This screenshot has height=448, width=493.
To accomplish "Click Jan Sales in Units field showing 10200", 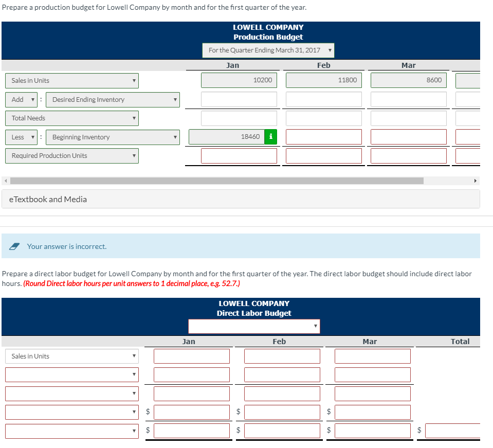I will [x=239, y=80].
